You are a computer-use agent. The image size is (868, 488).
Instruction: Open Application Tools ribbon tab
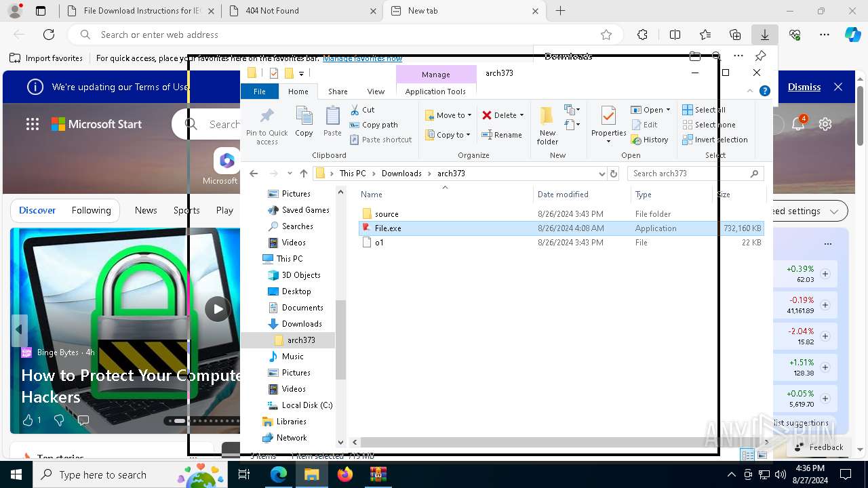coord(435,91)
